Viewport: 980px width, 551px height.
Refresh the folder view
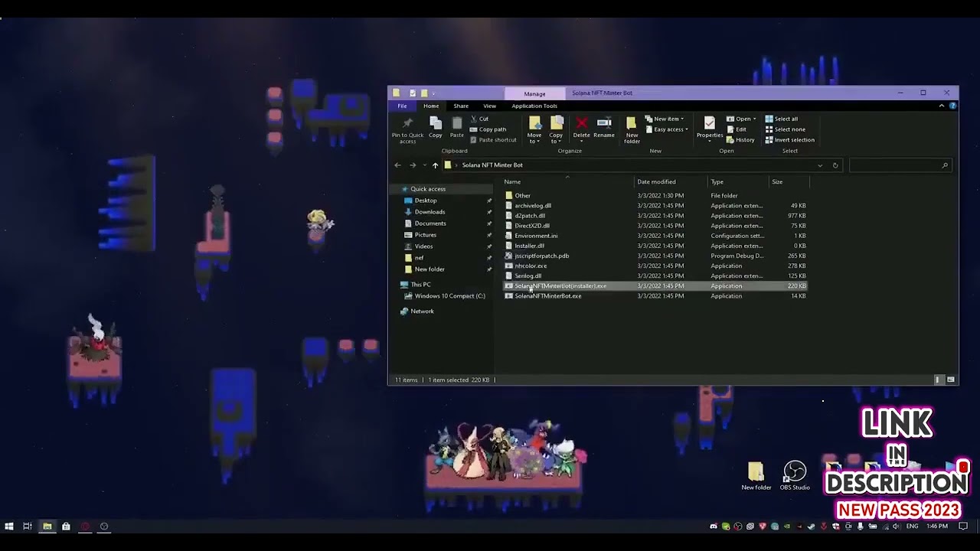coord(835,165)
